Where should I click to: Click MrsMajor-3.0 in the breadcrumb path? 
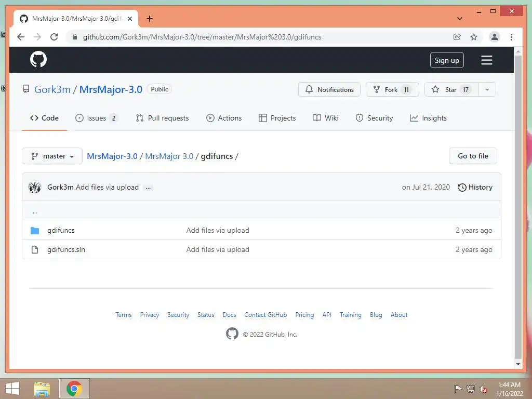[112, 156]
